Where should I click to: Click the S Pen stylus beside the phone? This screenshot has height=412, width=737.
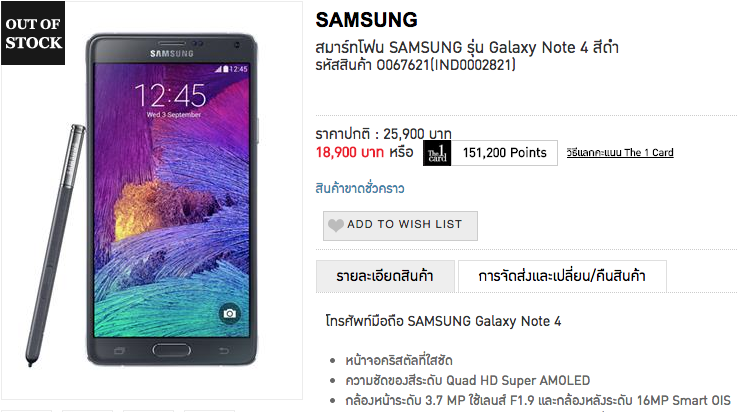tap(55, 245)
